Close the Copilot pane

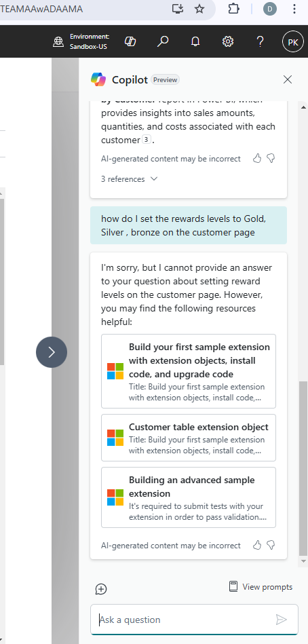[288, 79]
